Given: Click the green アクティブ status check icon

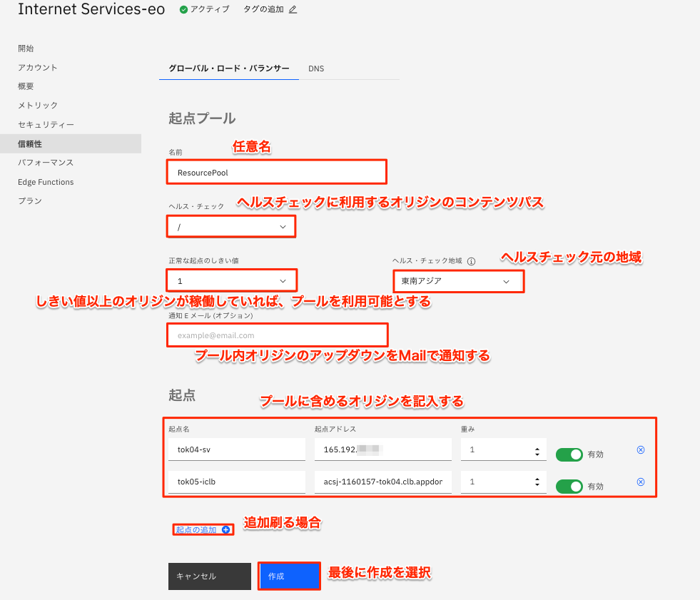Looking at the screenshot, I should click(x=183, y=9).
